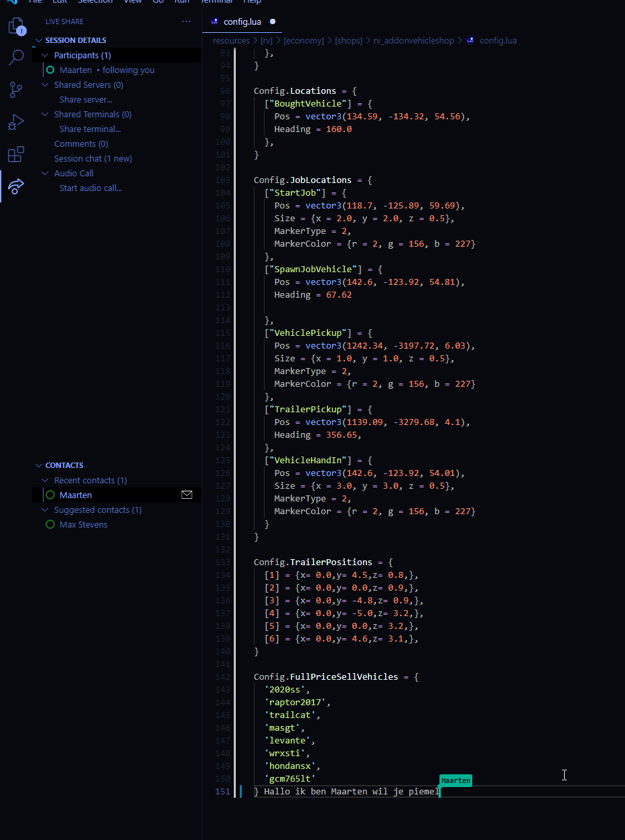Viewport: 625px width, 840px height.
Task: Open the Source Control icon
Action: (15, 90)
